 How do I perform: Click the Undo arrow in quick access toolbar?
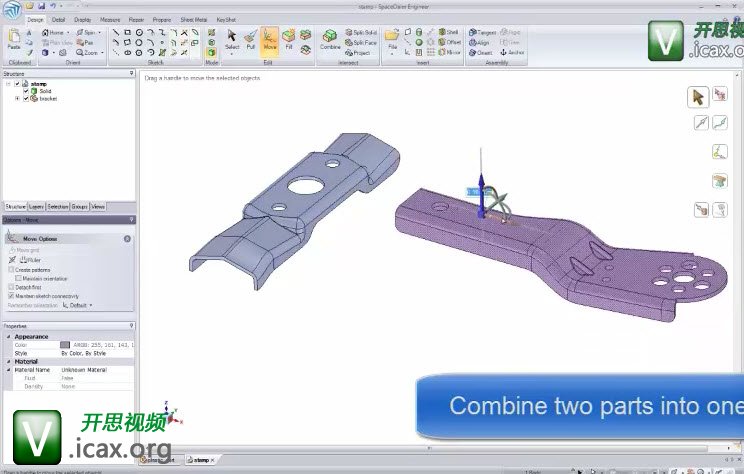pyautogui.click(x=53, y=6)
